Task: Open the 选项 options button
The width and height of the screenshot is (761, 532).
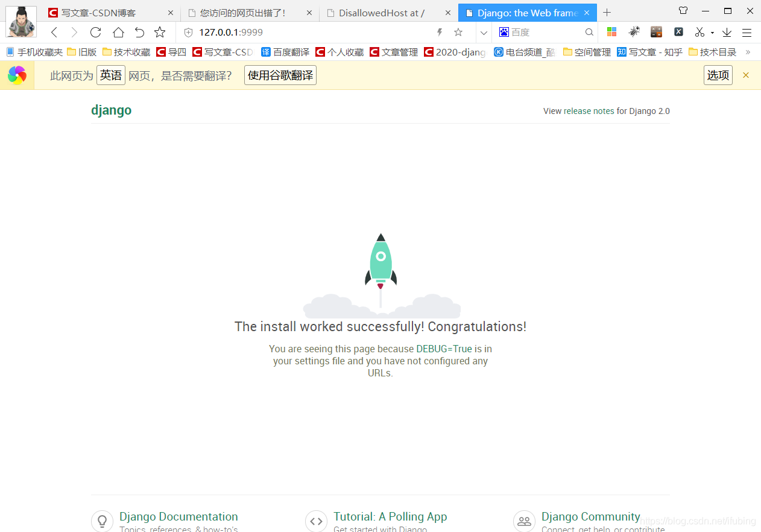Action: (x=718, y=75)
